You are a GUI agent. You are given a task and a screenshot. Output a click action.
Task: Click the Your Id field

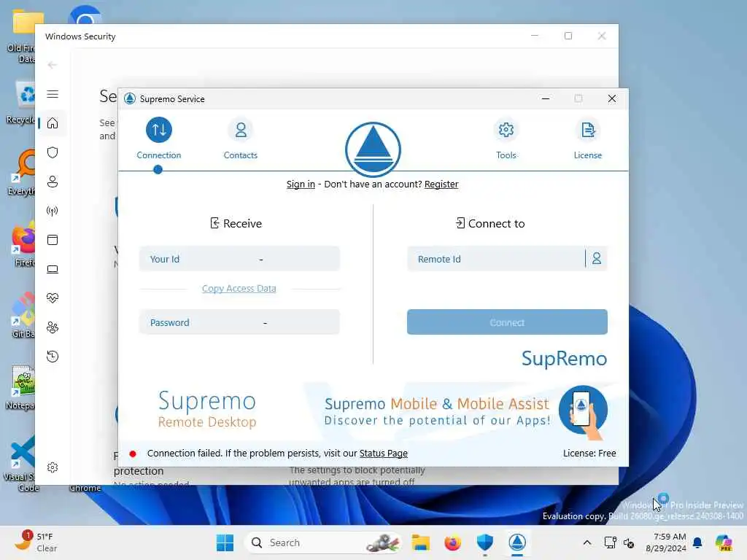[x=239, y=259]
